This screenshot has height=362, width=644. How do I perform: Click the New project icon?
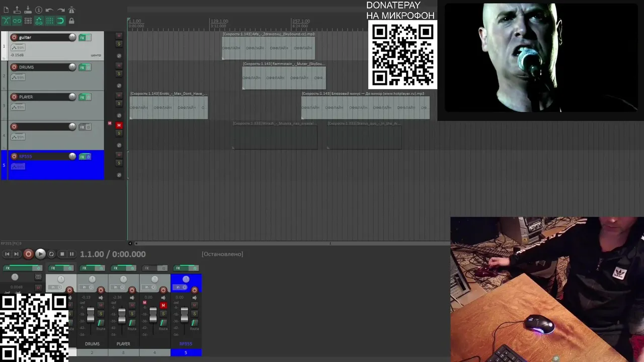[6, 10]
